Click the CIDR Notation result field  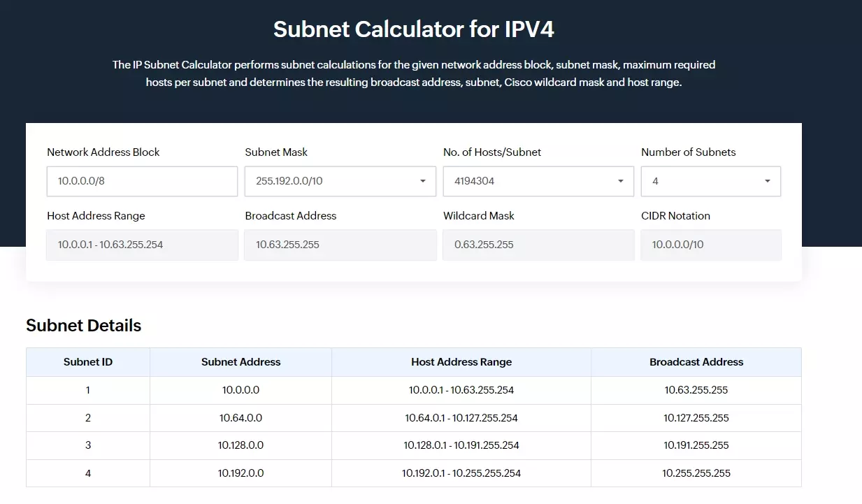coord(710,245)
